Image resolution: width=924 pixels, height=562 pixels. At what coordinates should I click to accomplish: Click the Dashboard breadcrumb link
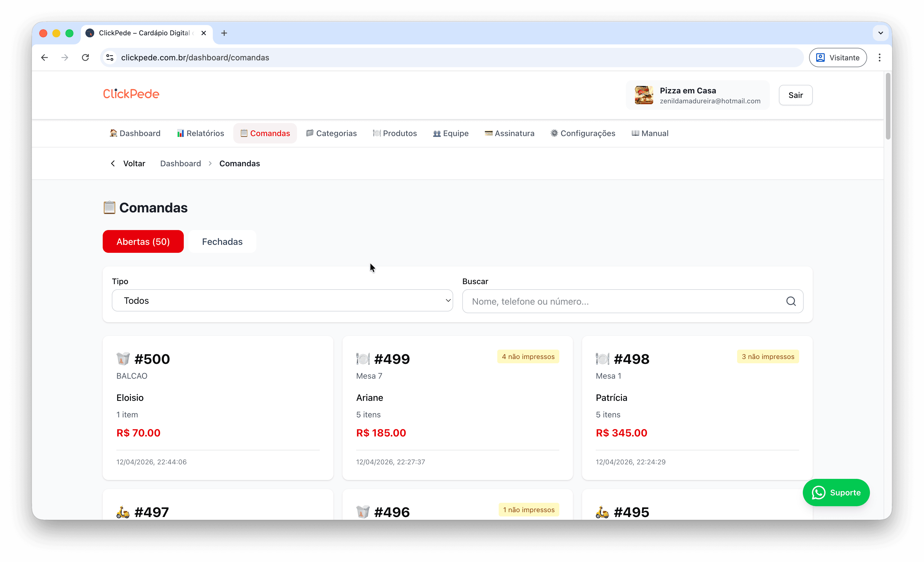click(180, 164)
